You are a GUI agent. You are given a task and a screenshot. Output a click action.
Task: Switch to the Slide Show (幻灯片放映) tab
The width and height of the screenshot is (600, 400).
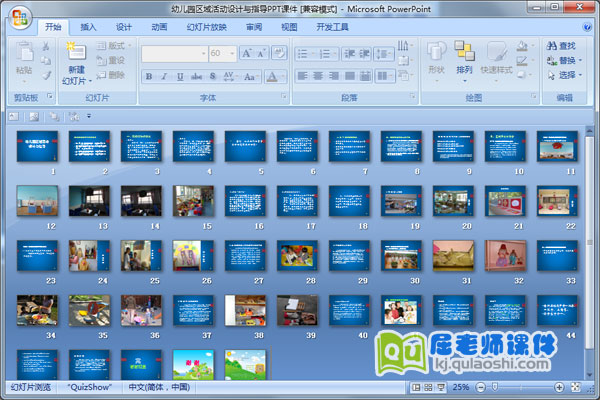tap(207, 27)
